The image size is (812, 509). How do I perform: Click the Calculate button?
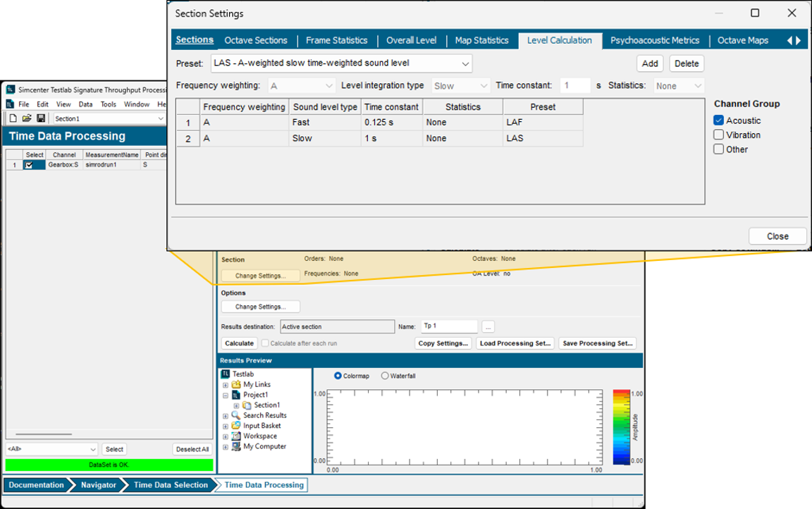(x=239, y=343)
